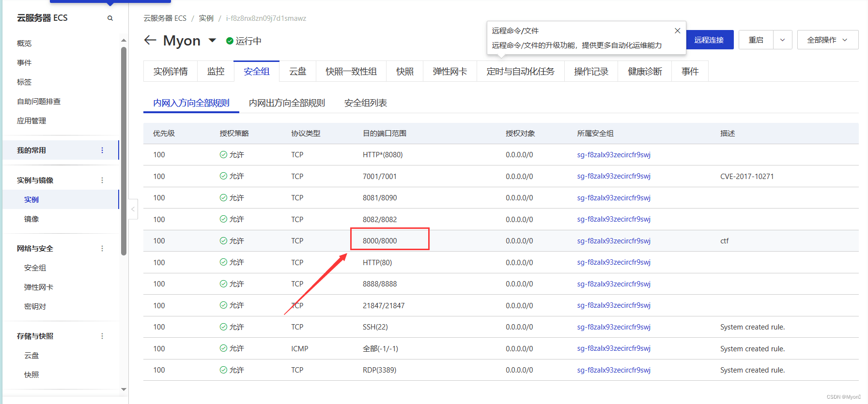Click the 我的常用 sidebar section header

pos(61,150)
